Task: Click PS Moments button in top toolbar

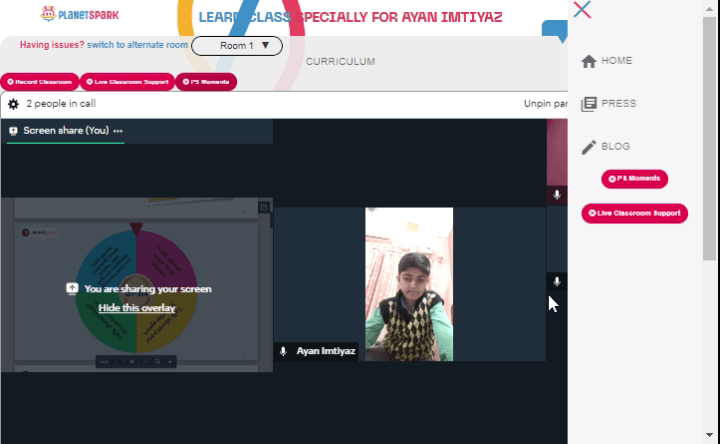Action: pos(206,82)
